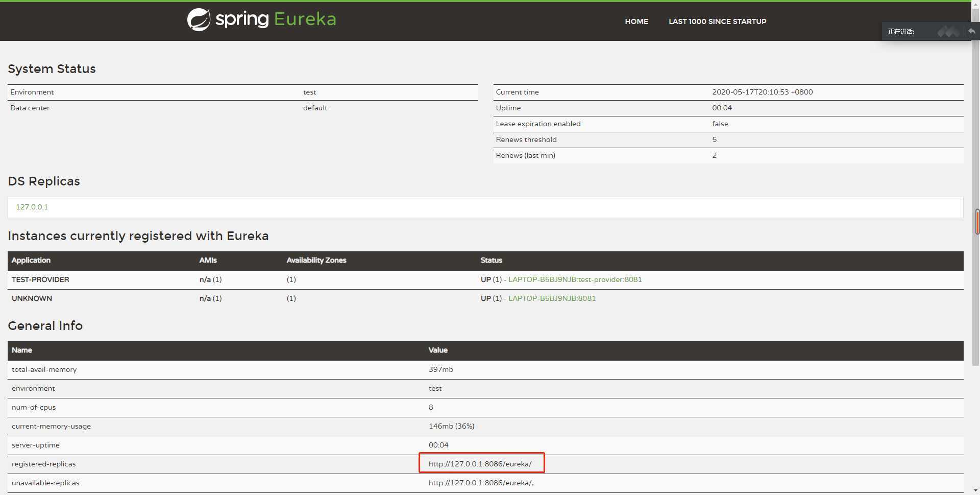Select the "DS Replicas" heading

pyautogui.click(x=44, y=181)
